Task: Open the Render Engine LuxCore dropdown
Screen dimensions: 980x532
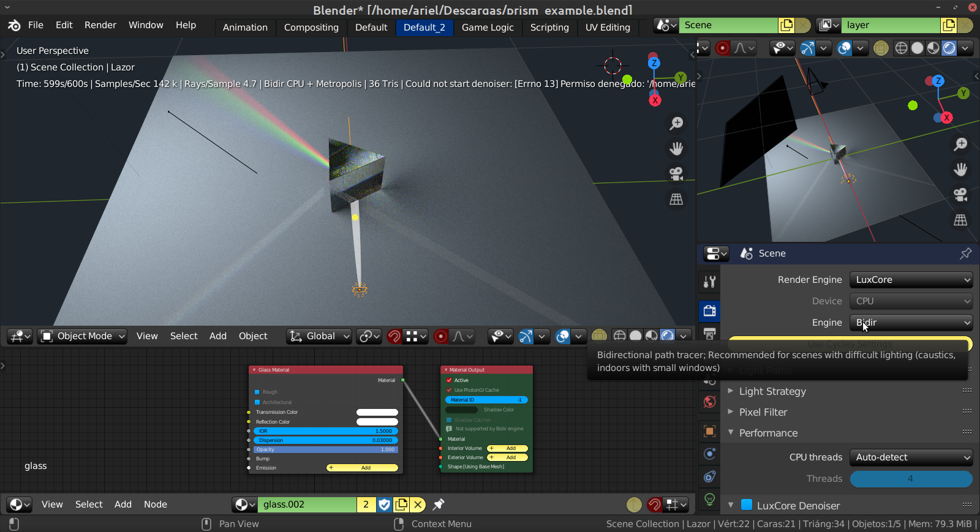Action: click(x=911, y=280)
